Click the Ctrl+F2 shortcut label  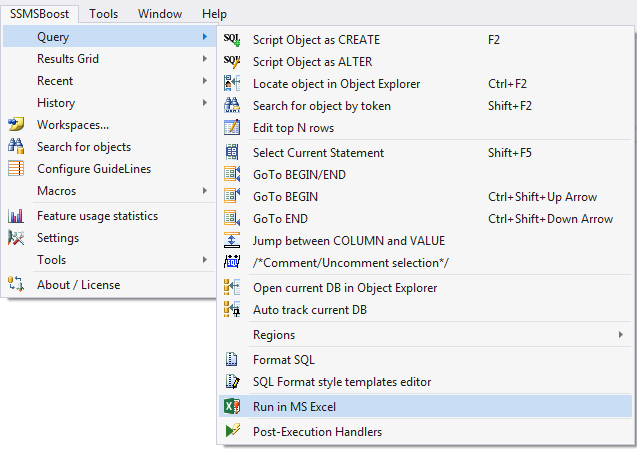(x=507, y=84)
